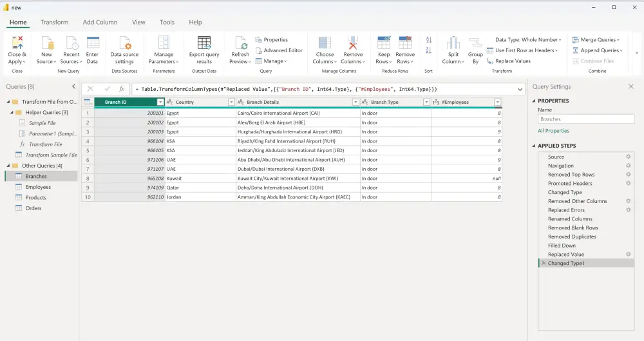This screenshot has width=644, height=341.
Task: Sort ascending with the A-Z icon
Action: [429, 40]
